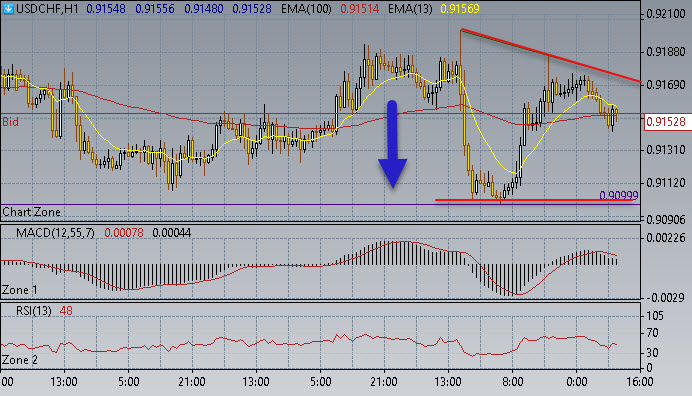Select the low price value 0.91480
This screenshot has height=396, width=692.
pos(203,8)
